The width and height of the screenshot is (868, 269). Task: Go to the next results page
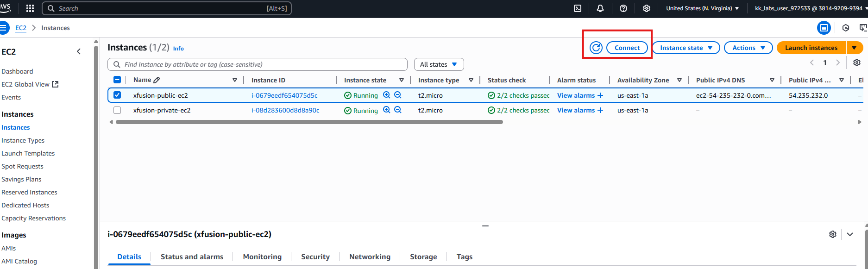pyautogui.click(x=838, y=63)
